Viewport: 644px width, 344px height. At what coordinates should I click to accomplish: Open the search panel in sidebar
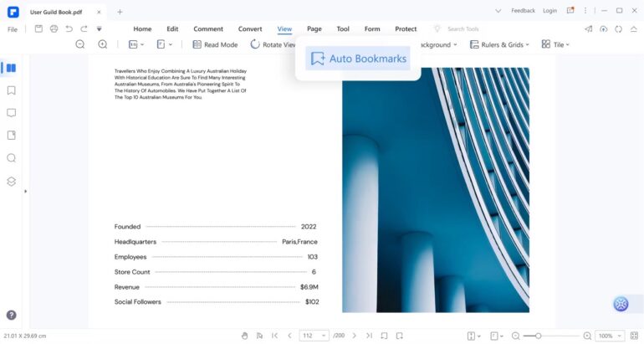point(12,158)
